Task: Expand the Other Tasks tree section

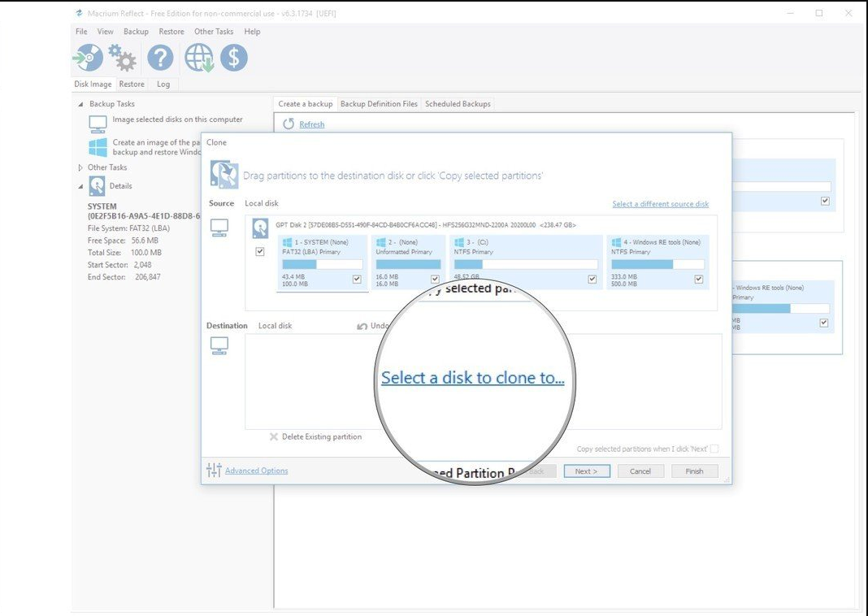Action: click(80, 167)
